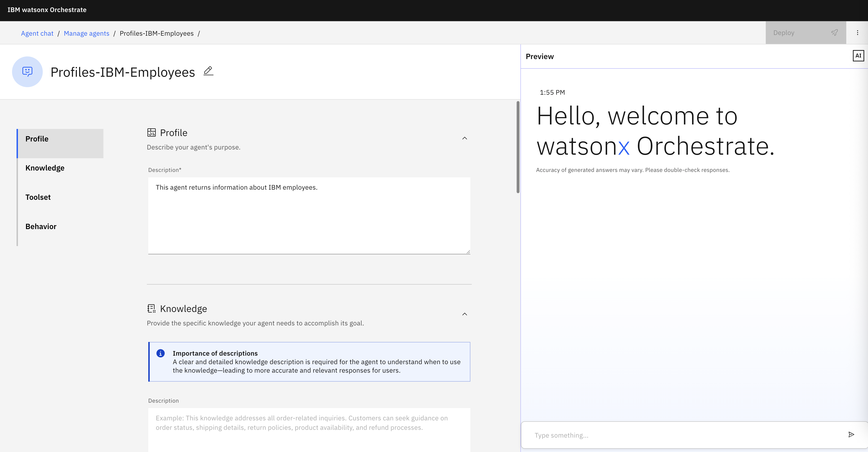Image resolution: width=868 pixels, height=452 pixels.
Task: Click the AI label icon in Preview
Action: coord(858,56)
